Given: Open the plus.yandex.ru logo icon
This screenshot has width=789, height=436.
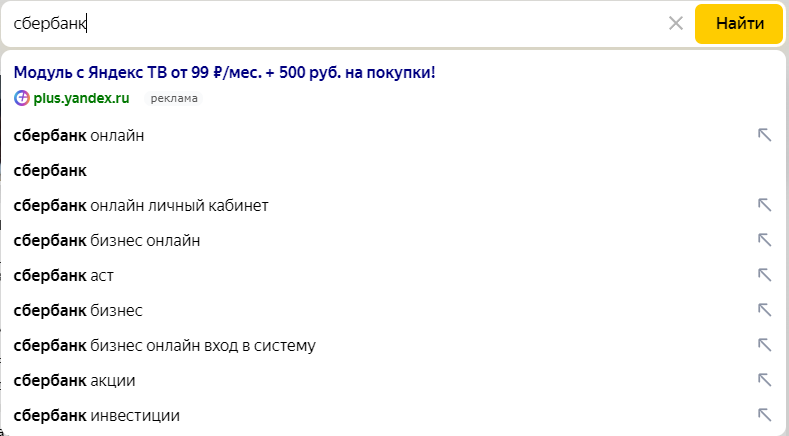Looking at the screenshot, I should tap(22, 98).
